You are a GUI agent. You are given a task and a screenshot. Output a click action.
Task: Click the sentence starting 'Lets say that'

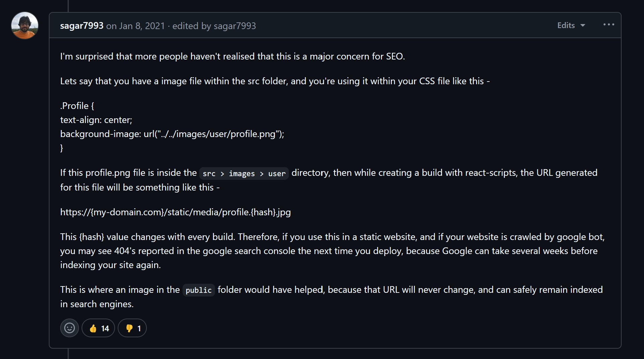click(x=275, y=81)
